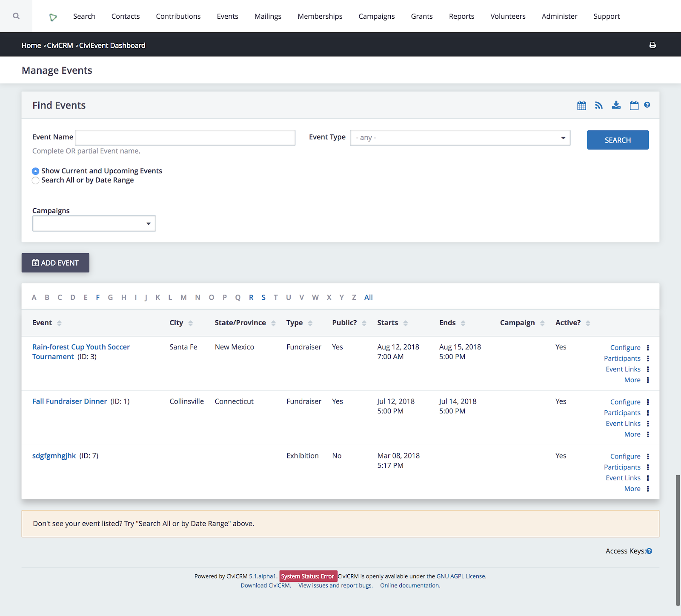The image size is (681, 616).
Task: Open the Reports menu
Action: click(462, 16)
